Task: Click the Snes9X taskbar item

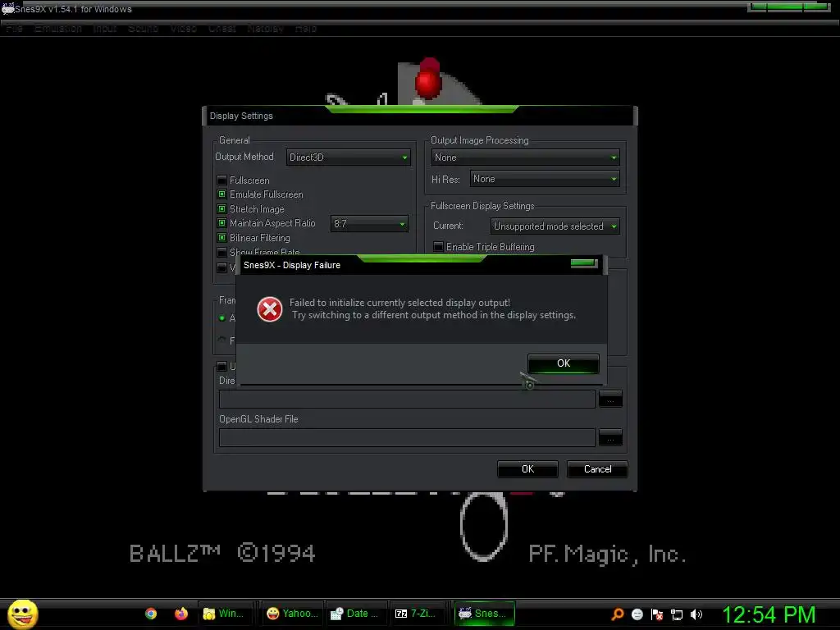Action: 484,614
